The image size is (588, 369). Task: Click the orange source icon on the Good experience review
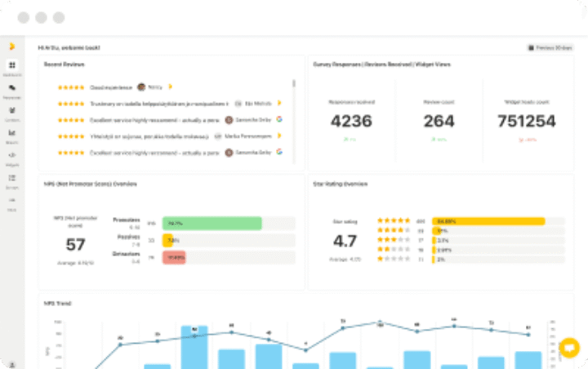(170, 87)
